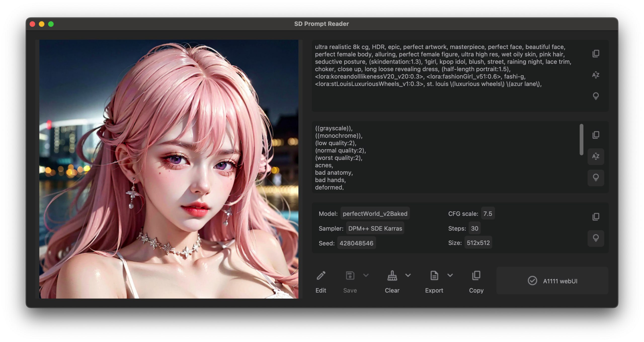Copy the negative prompt text
The height and width of the screenshot is (342, 644).
pos(595,135)
